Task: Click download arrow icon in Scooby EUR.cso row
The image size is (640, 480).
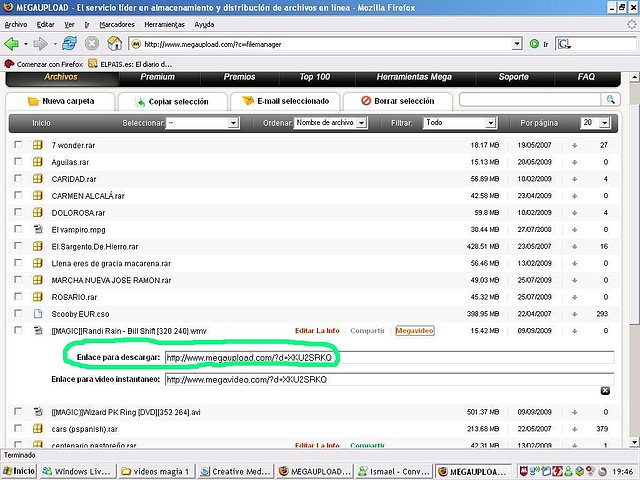Action: (575, 314)
